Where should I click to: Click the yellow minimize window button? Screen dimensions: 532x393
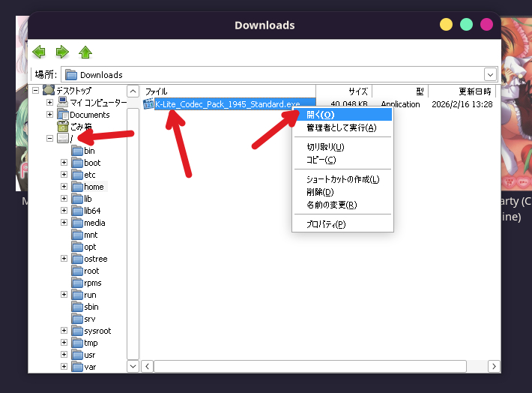point(446,25)
